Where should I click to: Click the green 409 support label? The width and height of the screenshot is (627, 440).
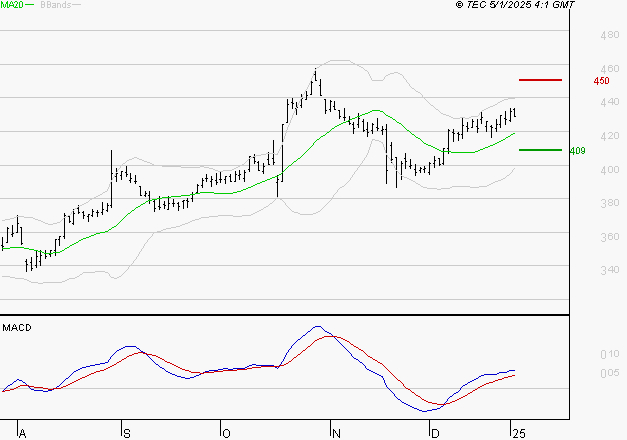pos(577,151)
